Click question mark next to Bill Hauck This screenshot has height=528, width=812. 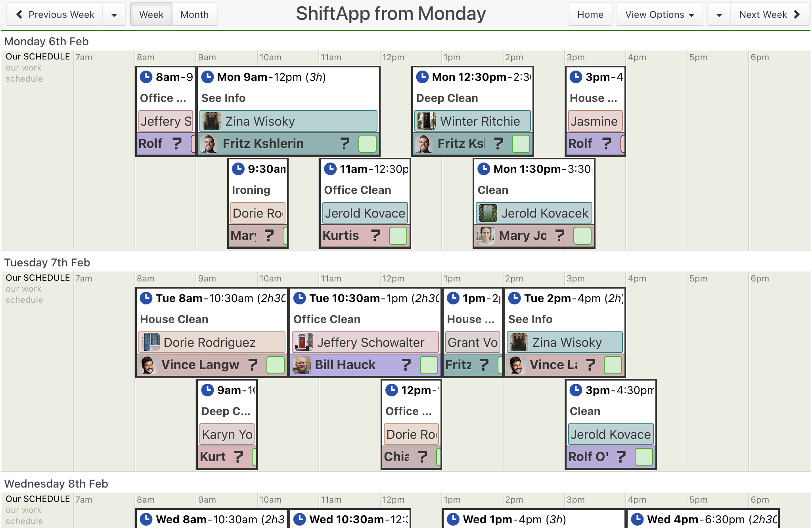pos(406,365)
